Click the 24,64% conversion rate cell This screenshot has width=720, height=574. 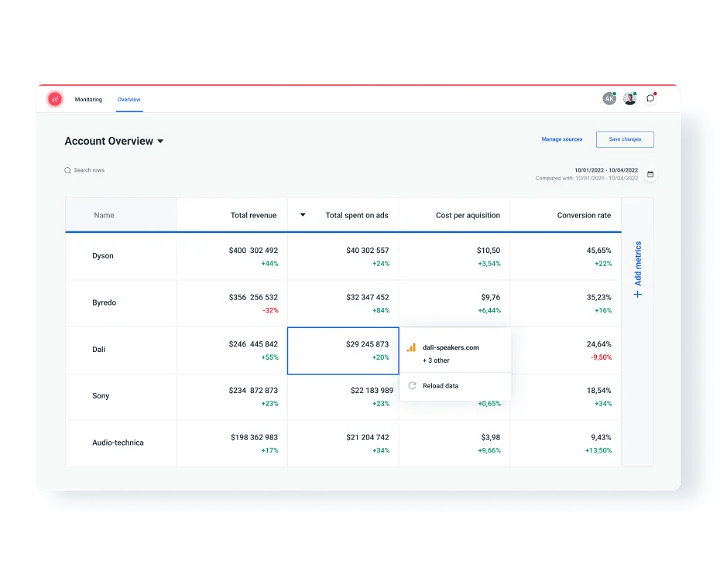[566, 350]
